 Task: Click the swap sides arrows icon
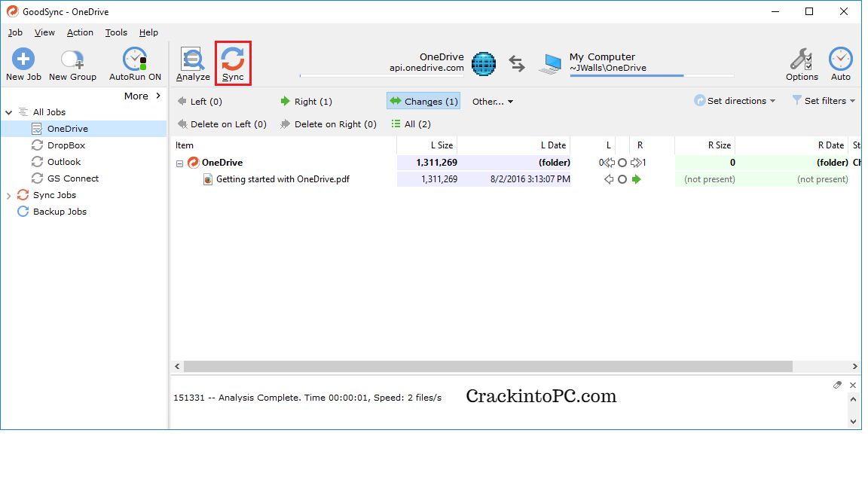click(517, 64)
